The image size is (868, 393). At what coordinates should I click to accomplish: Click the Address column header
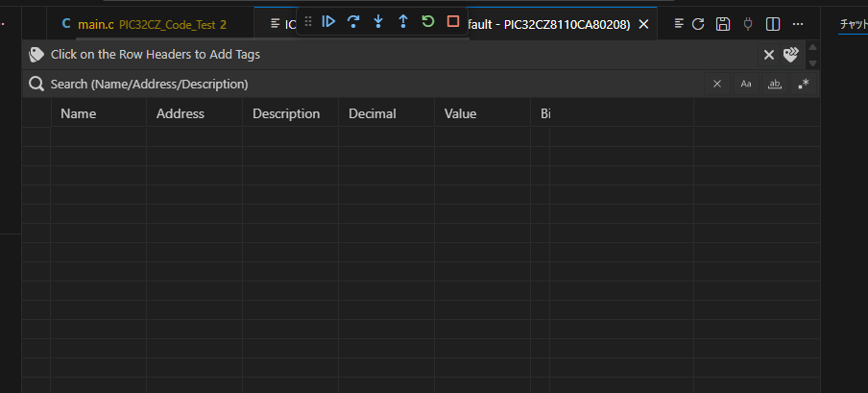coord(181,113)
